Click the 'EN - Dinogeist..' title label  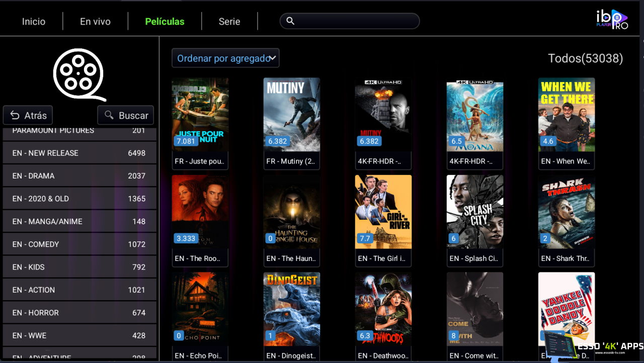click(292, 355)
